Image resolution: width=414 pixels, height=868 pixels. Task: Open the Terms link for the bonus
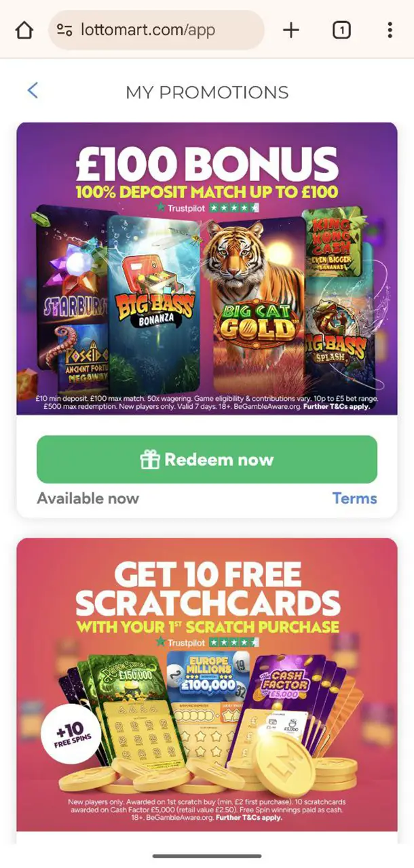[354, 498]
